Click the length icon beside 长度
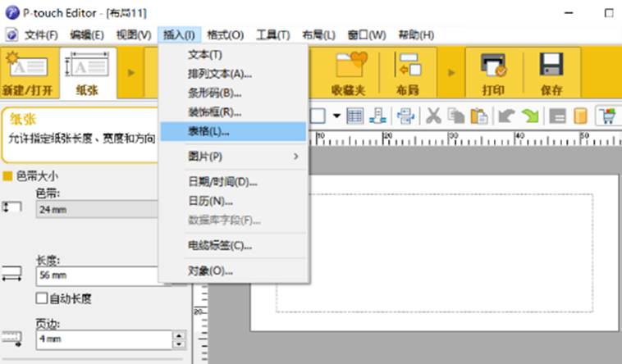Screen dimensions: 622x364 (x=12, y=273)
